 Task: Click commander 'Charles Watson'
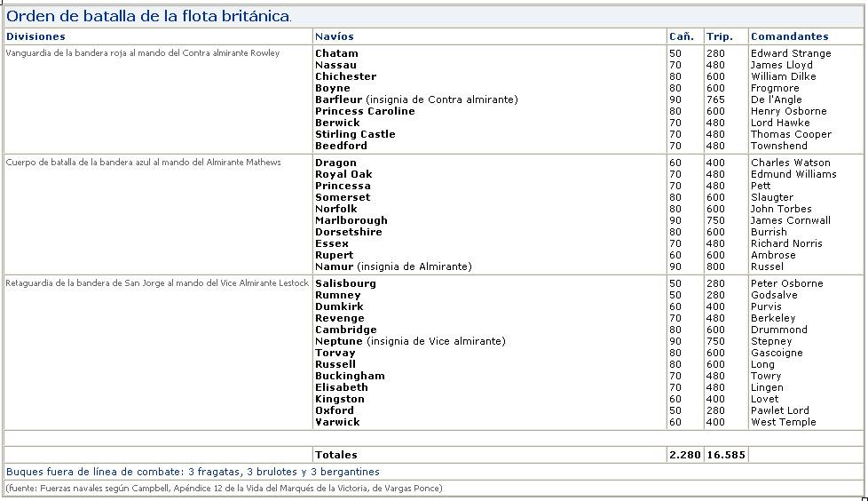point(791,163)
